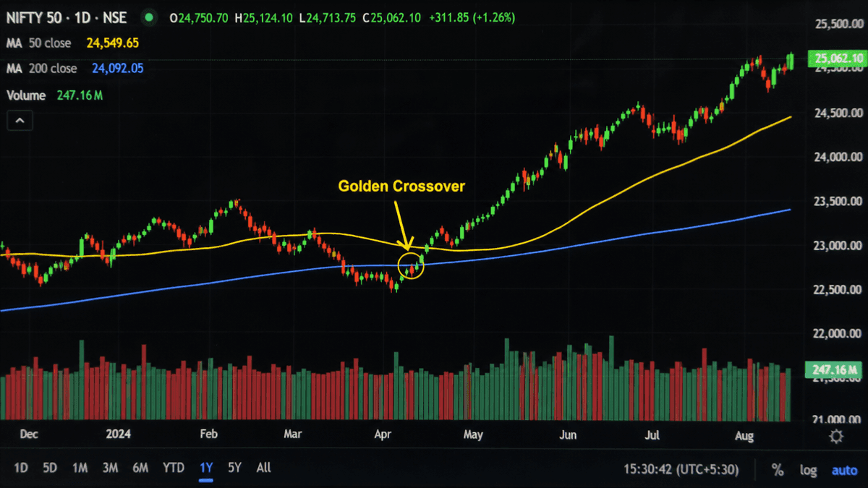Image resolution: width=868 pixels, height=488 pixels.
Task: Toggle percent scale mode
Action: [x=778, y=470]
